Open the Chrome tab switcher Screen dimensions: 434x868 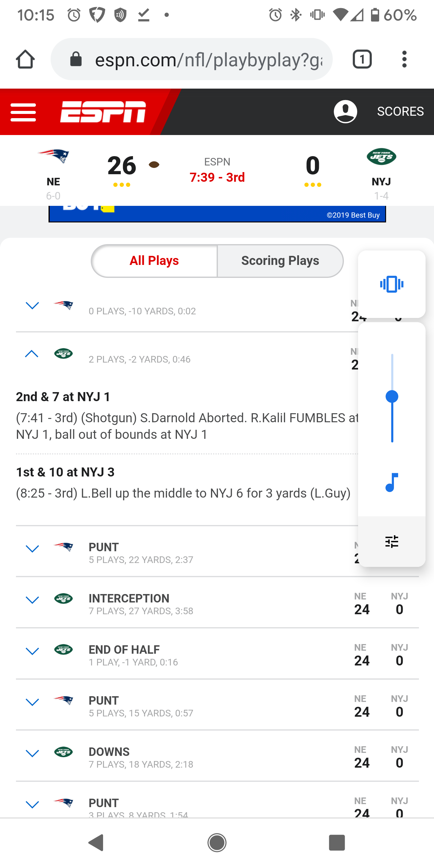(x=362, y=59)
